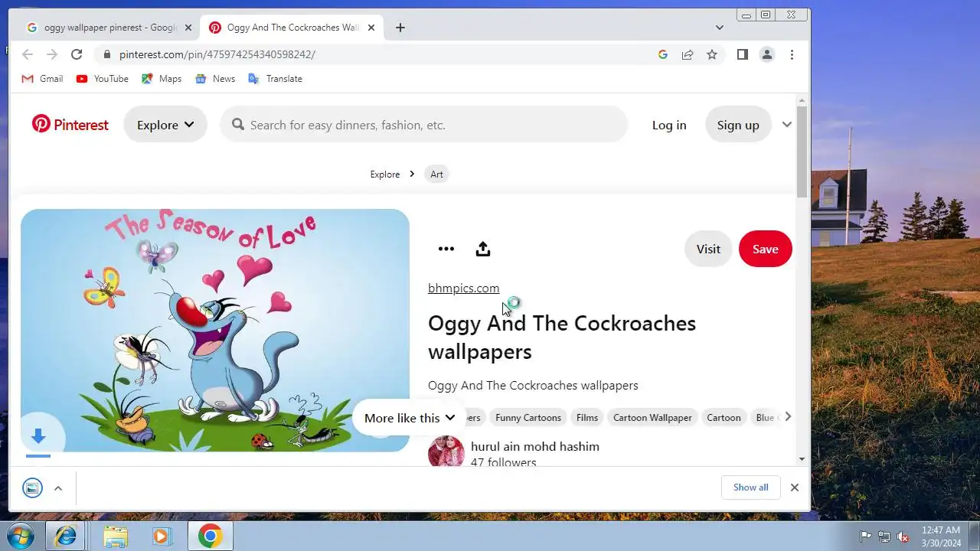Viewport: 980px width, 551px height.
Task: Open the Maps bookmark
Action: [x=162, y=79]
